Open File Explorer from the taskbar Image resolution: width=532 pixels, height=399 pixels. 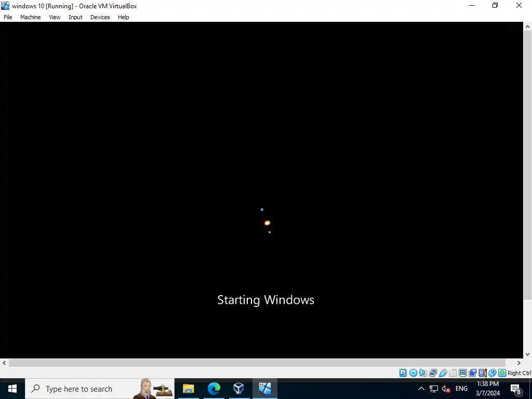click(x=188, y=389)
